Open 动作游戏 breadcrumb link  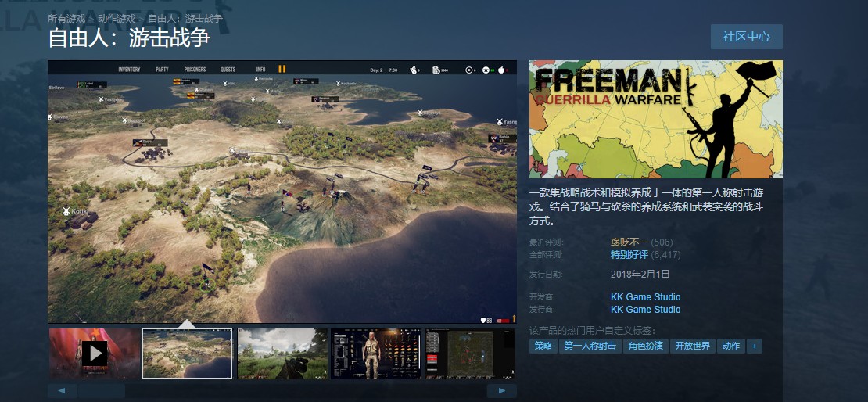(117, 19)
